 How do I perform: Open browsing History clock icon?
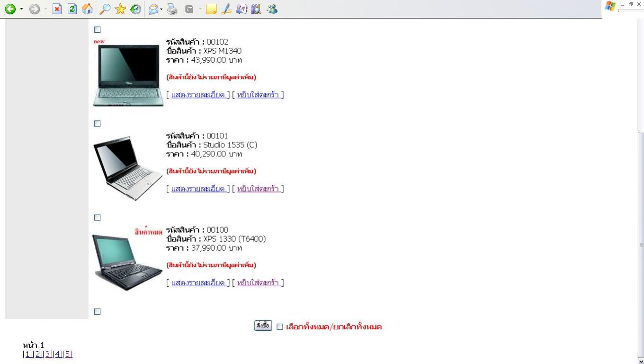tap(135, 9)
